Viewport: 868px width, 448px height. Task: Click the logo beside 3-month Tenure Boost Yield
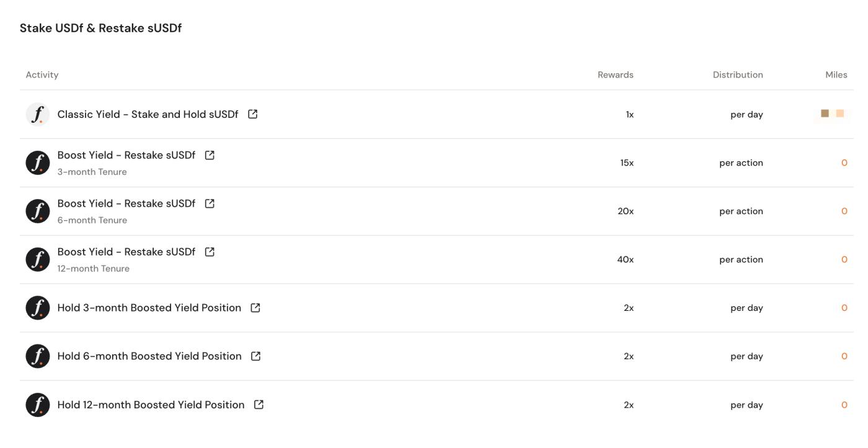click(x=38, y=163)
